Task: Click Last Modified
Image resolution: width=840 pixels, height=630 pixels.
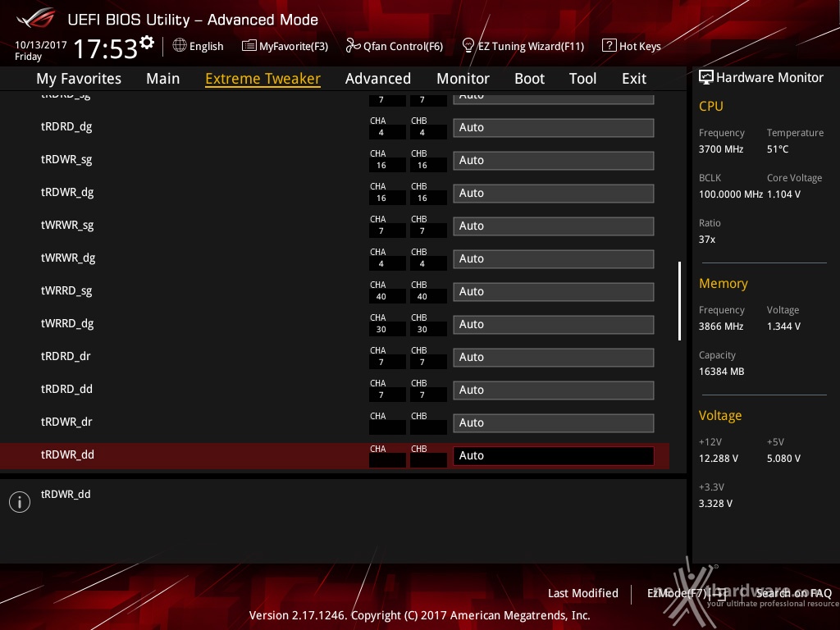Action: (x=583, y=593)
